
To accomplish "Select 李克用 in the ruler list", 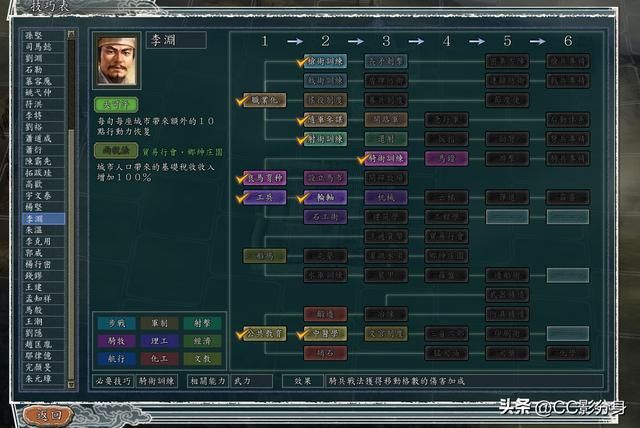I will click(x=43, y=242).
